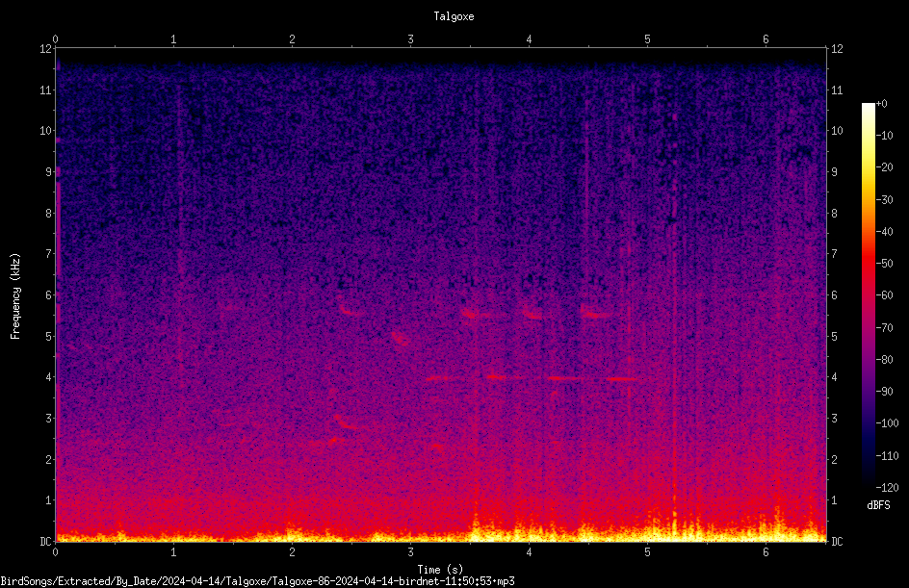This screenshot has width=909, height=588.
Task: Click the 4 kHz label on right axis
Action: pyautogui.click(x=834, y=377)
